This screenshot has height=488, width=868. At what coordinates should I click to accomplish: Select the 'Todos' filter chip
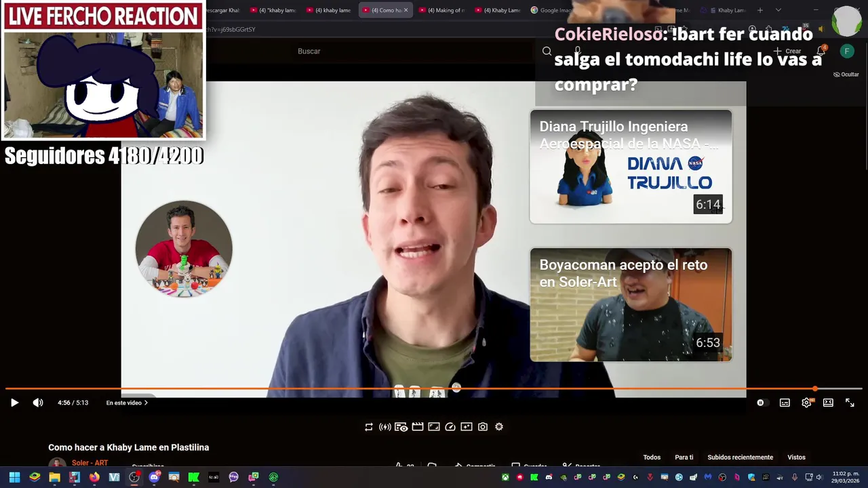coord(652,457)
